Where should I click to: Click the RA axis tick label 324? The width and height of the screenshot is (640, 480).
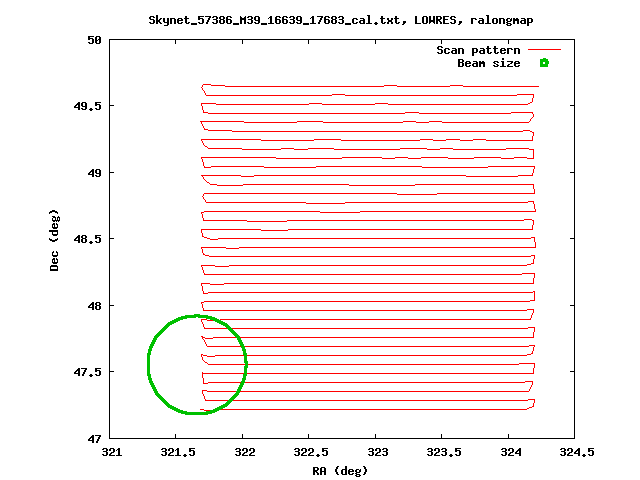[511, 452]
